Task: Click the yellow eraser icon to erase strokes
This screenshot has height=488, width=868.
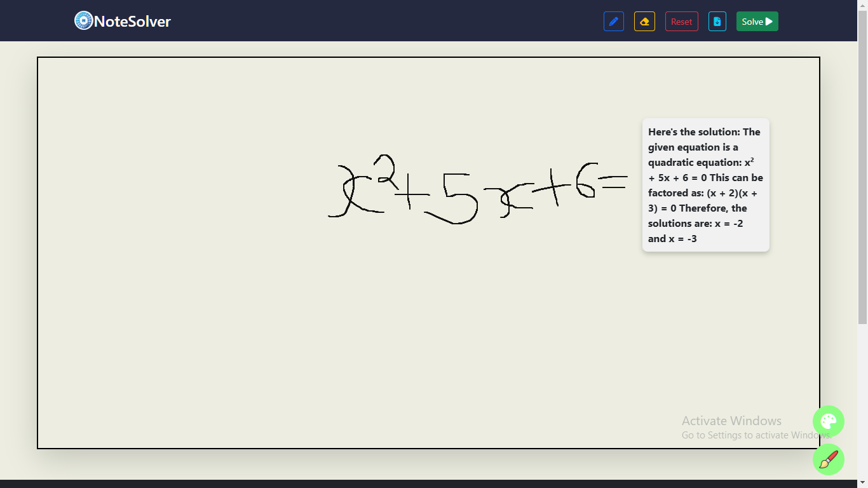Action: click(644, 21)
